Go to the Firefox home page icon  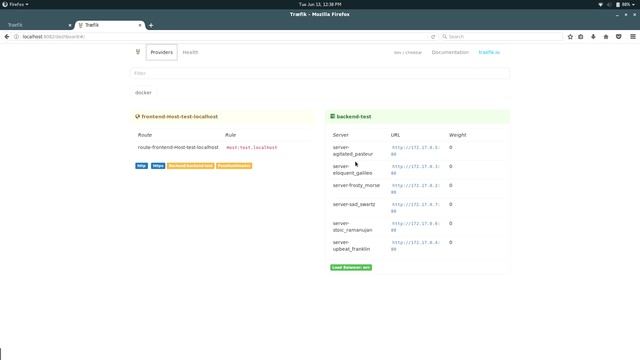click(x=606, y=37)
